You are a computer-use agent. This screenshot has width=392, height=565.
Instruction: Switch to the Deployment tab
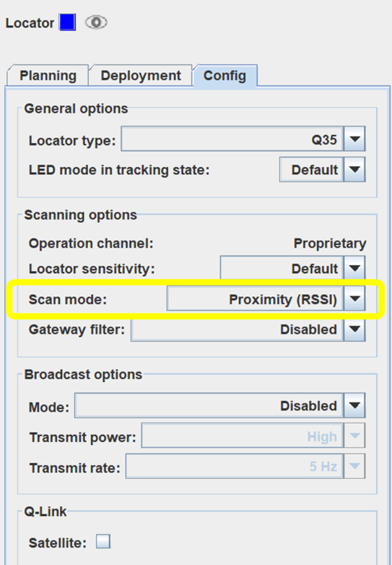[141, 75]
